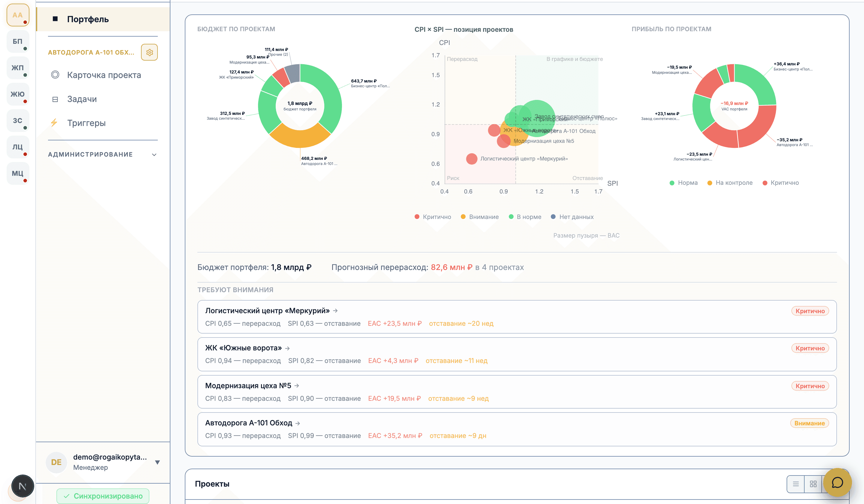
Task: Click the 82,6 млн ₽ forecast overrun value
Action: tap(451, 267)
